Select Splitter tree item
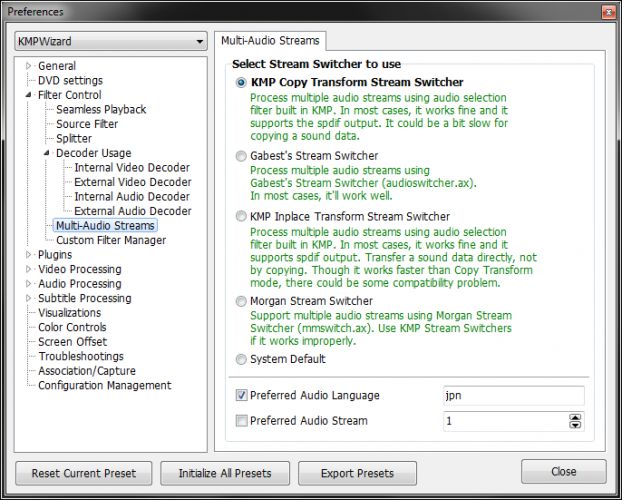622x500 pixels. tap(74, 138)
